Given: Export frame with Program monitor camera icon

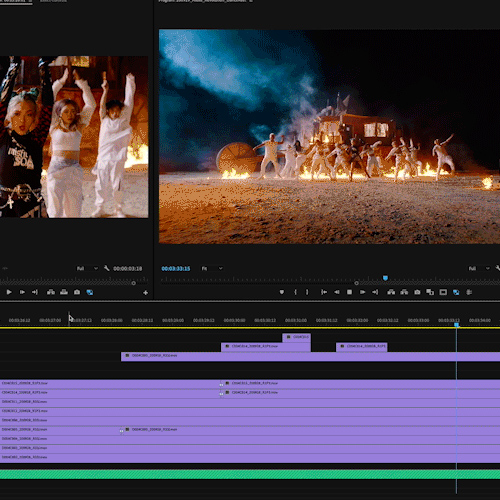Looking at the screenshot, I should click(x=417, y=292).
